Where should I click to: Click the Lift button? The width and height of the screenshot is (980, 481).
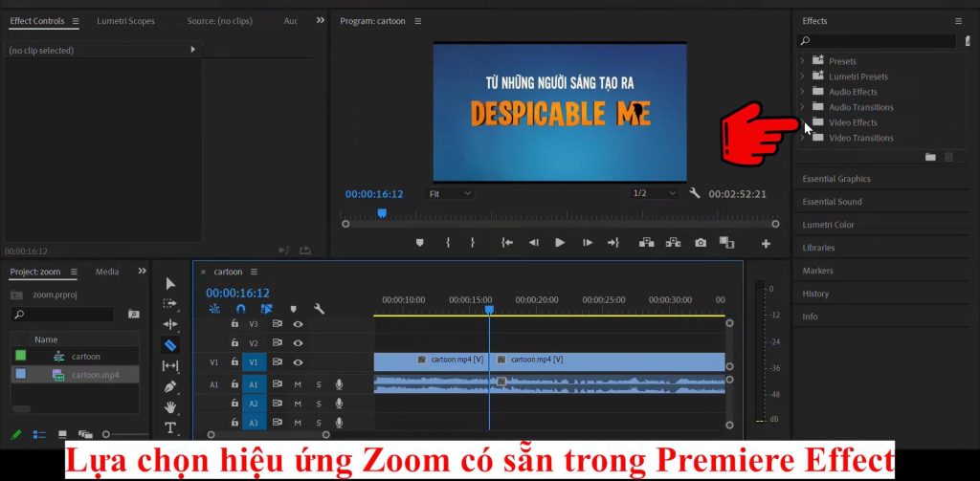pos(646,243)
